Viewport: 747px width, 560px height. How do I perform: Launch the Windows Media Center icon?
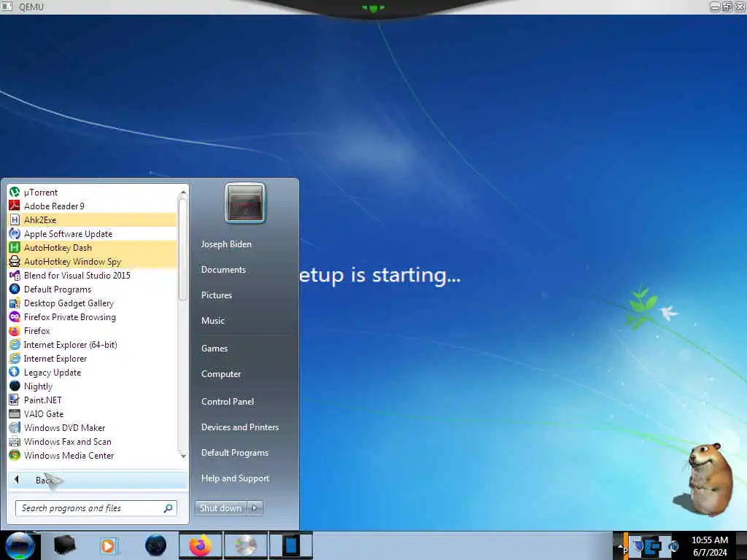click(15, 456)
